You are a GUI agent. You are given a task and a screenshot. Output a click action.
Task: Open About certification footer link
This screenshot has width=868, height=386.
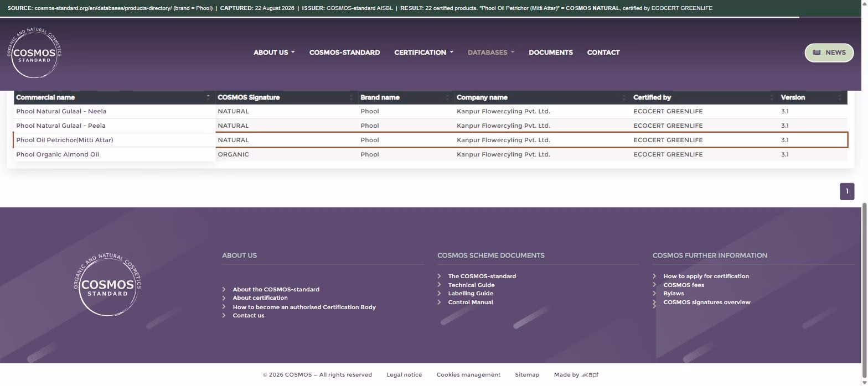(260, 298)
